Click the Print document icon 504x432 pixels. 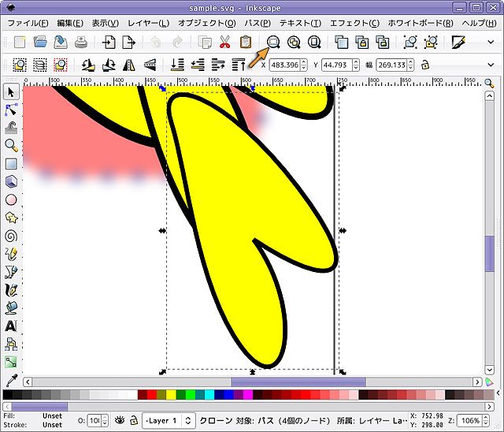81,43
